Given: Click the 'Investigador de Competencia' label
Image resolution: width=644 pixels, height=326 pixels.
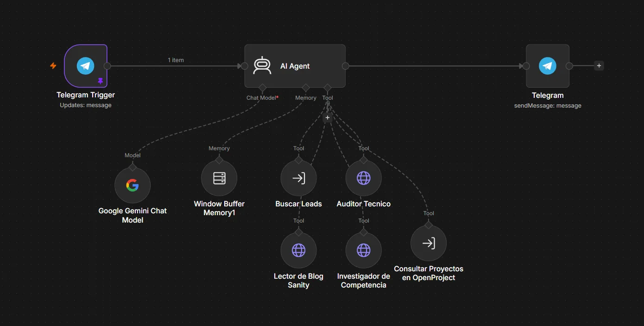Looking at the screenshot, I should point(364,281).
